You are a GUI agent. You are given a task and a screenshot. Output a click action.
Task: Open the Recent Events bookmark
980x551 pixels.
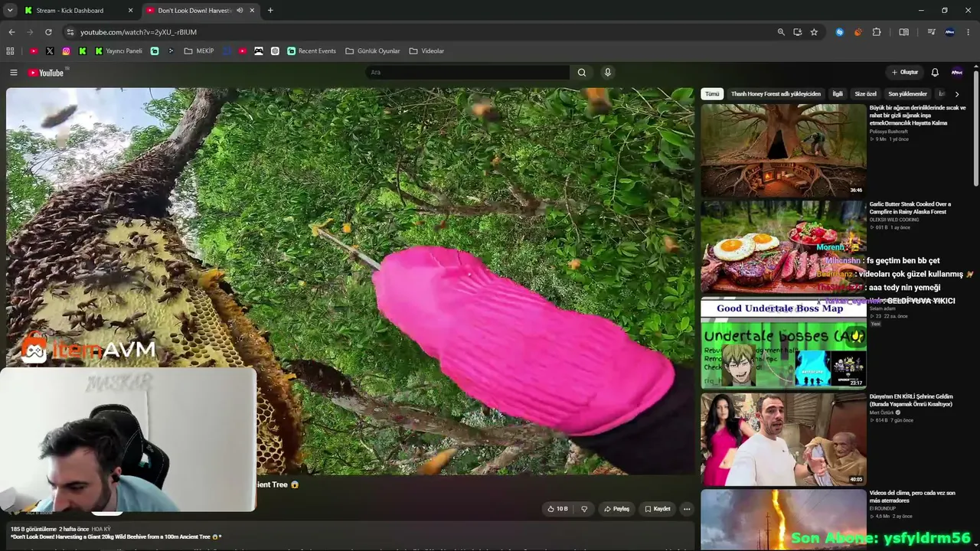(312, 51)
